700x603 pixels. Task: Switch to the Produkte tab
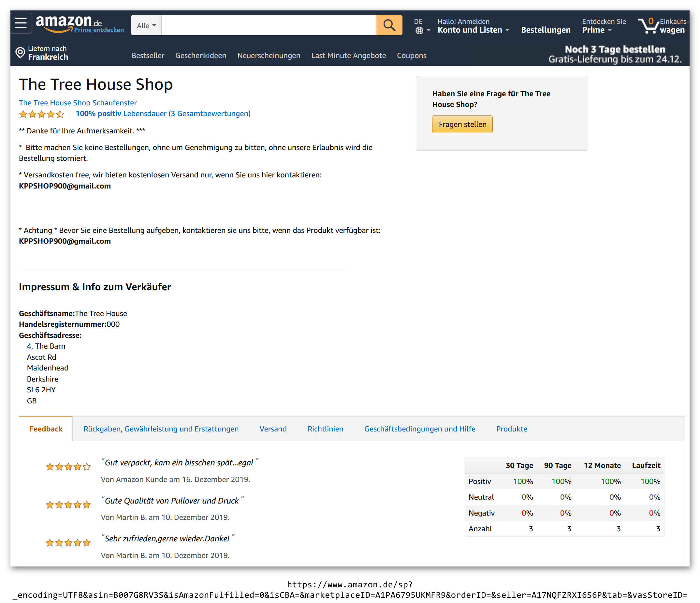[x=512, y=429]
